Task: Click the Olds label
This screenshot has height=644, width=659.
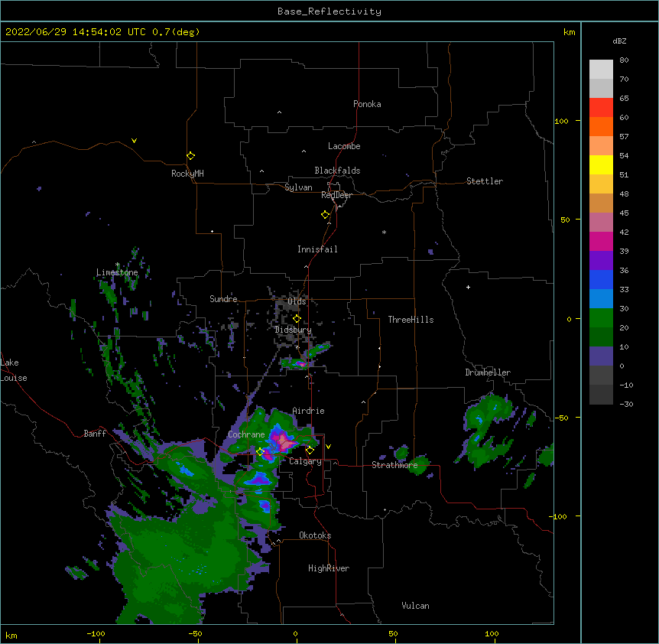Action: pos(297,301)
